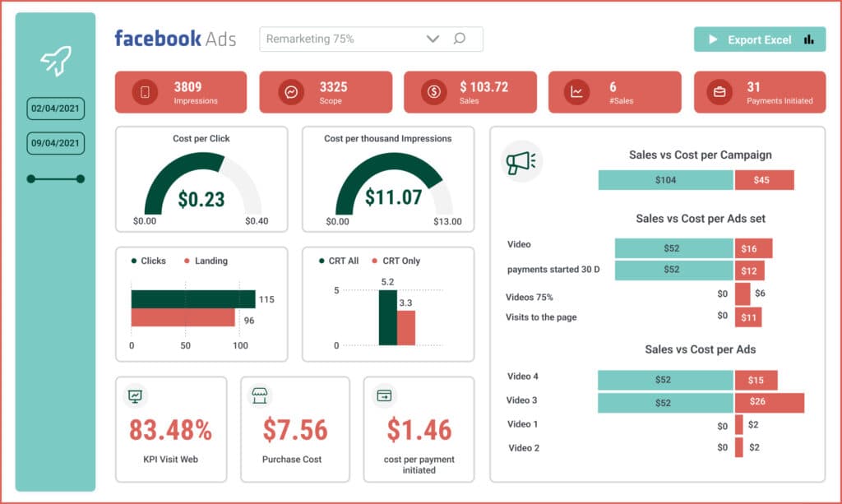Click the $15 cost bar for Video 4

pyautogui.click(x=756, y=380)
